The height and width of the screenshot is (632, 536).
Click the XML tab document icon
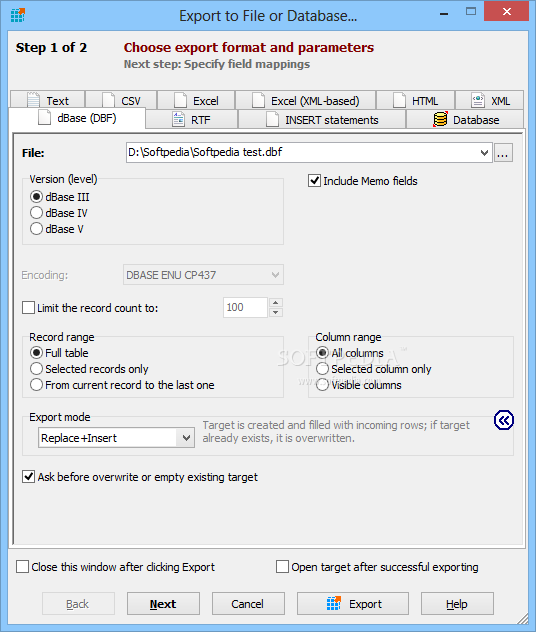(478, 100)
